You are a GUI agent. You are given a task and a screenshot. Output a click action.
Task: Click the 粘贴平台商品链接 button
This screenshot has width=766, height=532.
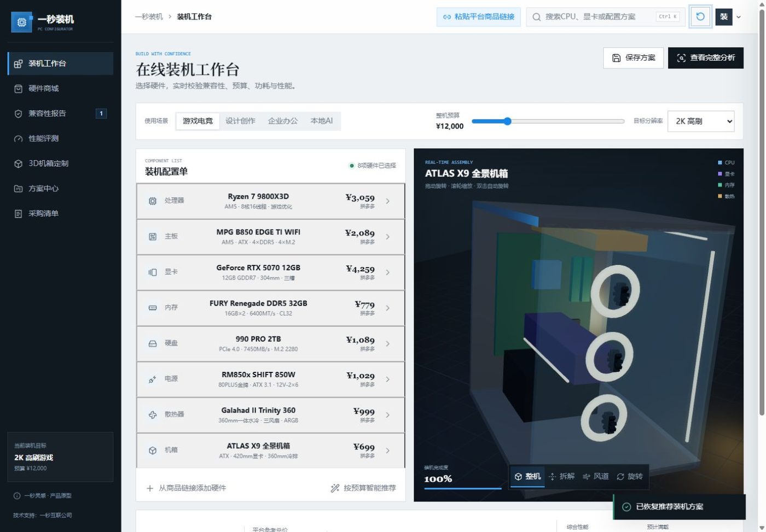[478, 17]
